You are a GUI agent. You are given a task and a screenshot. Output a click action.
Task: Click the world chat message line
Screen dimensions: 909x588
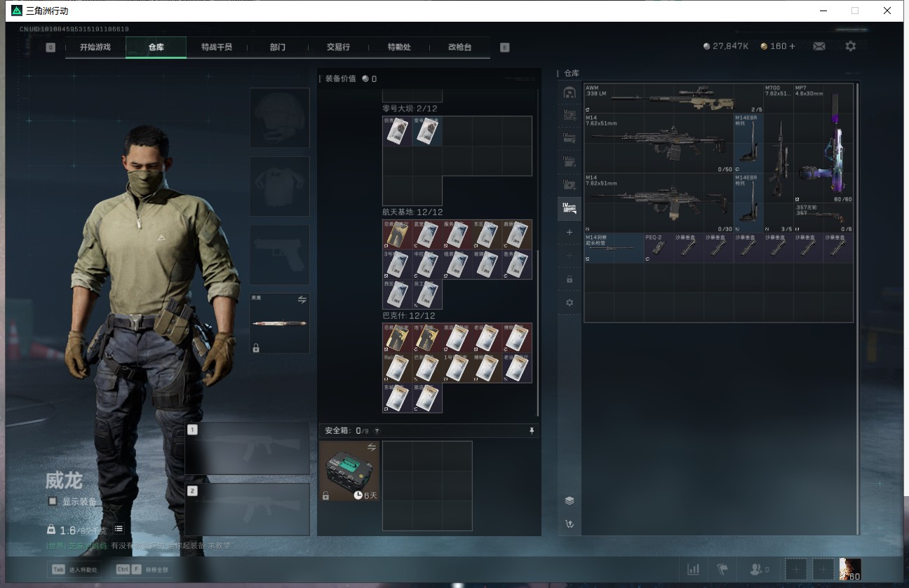(138, 545)
